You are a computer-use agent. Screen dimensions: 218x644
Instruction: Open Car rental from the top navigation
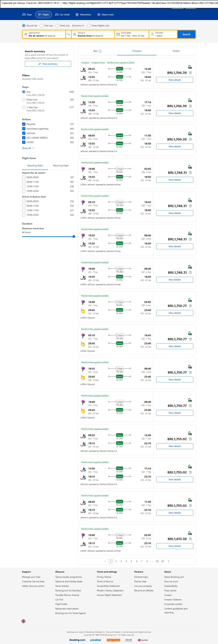(x=62, y=15)
